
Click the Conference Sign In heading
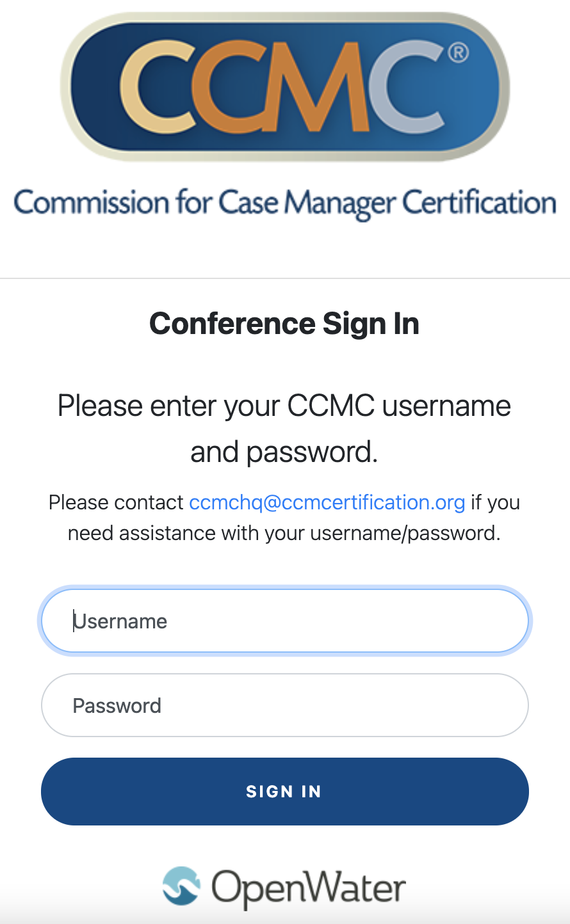[284, 324]
